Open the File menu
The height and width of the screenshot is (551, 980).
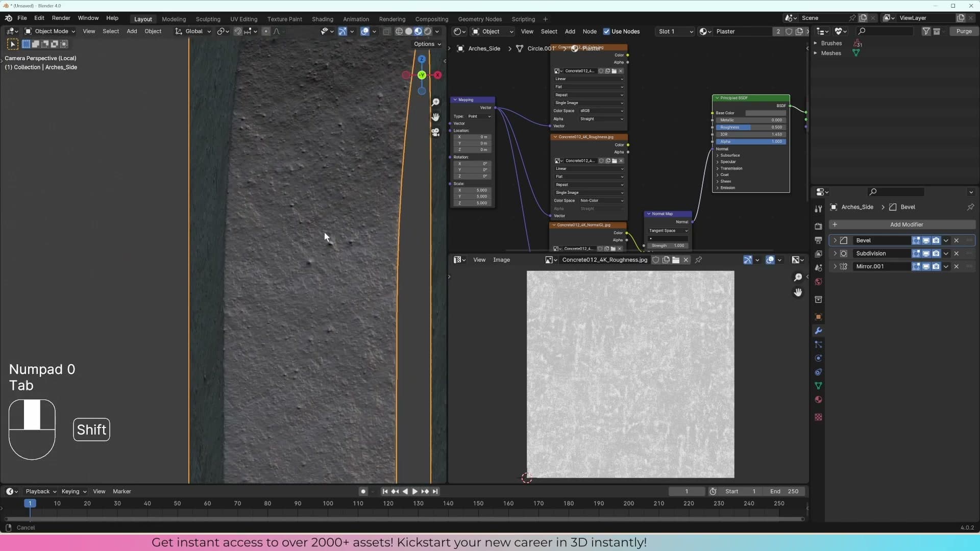[x=22, y=18]
